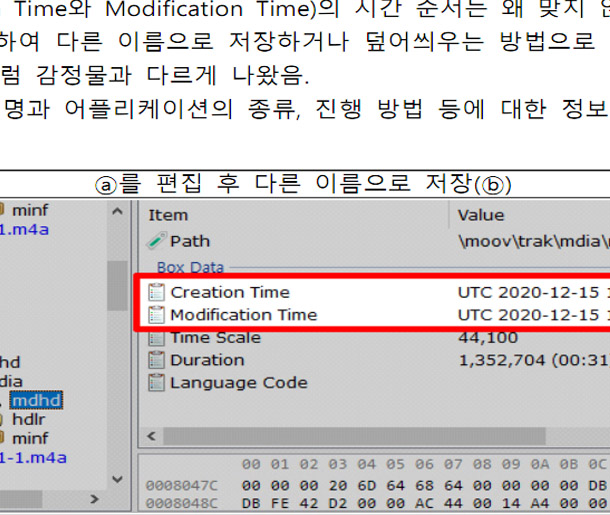Select the hdlr node in tree
610x515 pixels.
29,420
